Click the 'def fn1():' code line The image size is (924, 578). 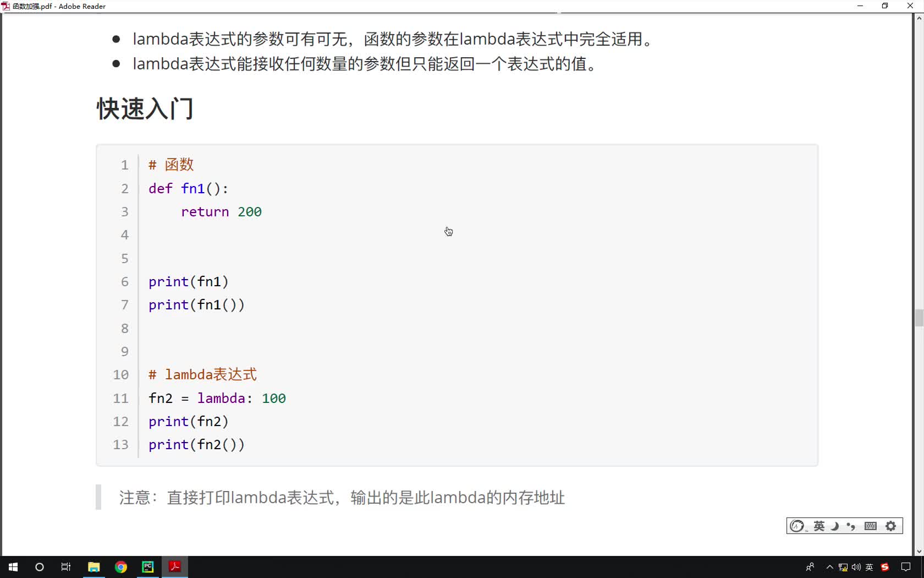click(188, 188)
